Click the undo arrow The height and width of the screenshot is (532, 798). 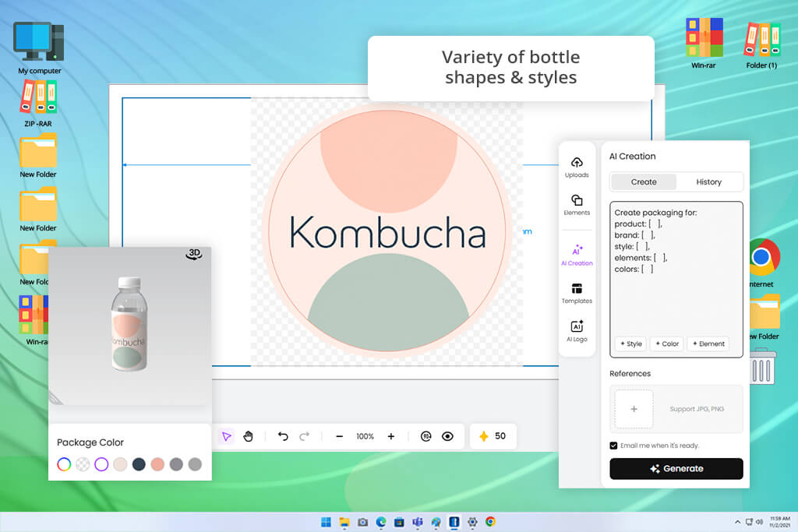click(283, 436)
